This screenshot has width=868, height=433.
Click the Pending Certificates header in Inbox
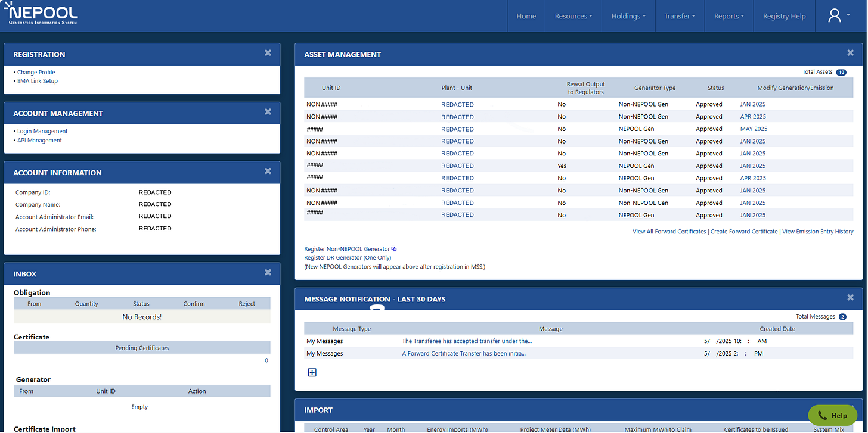point(142,348)
